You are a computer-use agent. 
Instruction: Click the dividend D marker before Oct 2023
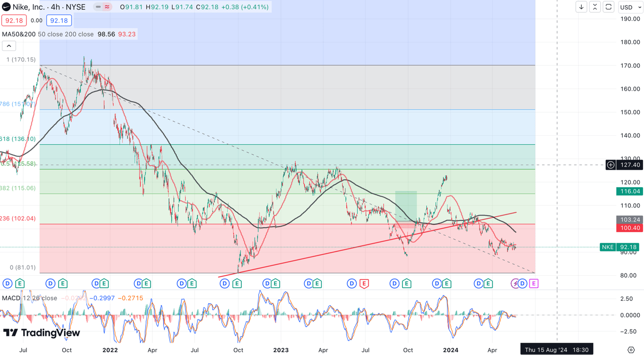[395, 283]
